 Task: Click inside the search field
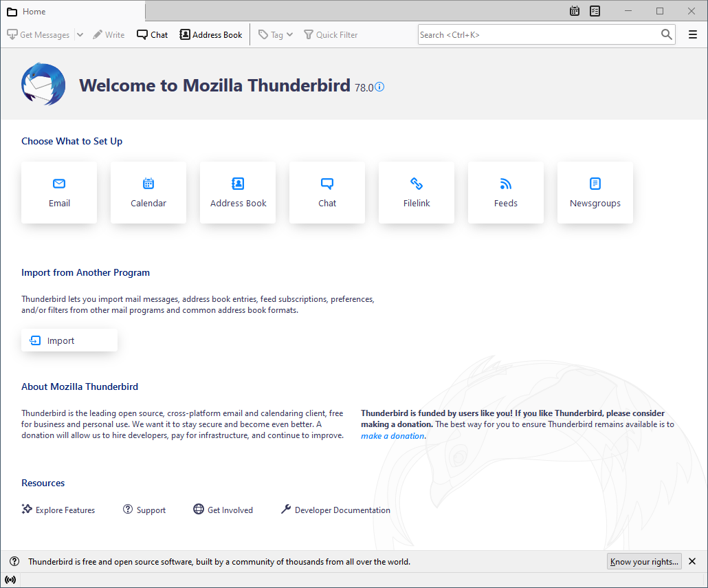pyautogui.click(x=536, y=34)
